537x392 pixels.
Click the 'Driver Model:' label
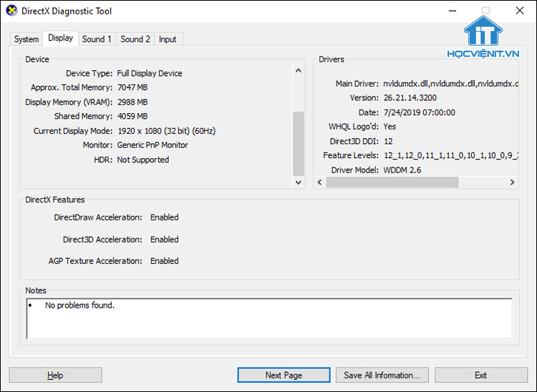point(355,170)
